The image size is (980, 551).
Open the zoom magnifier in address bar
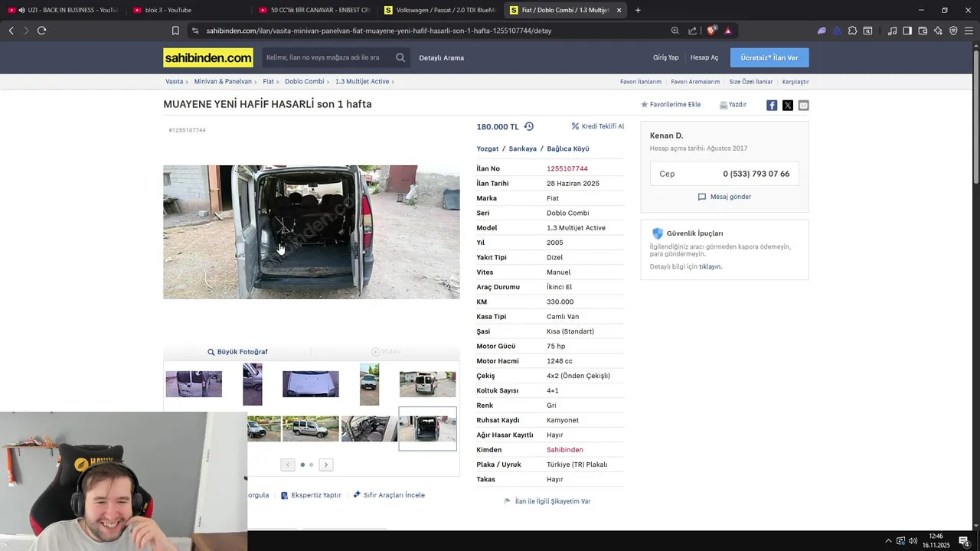coord(675,31)
